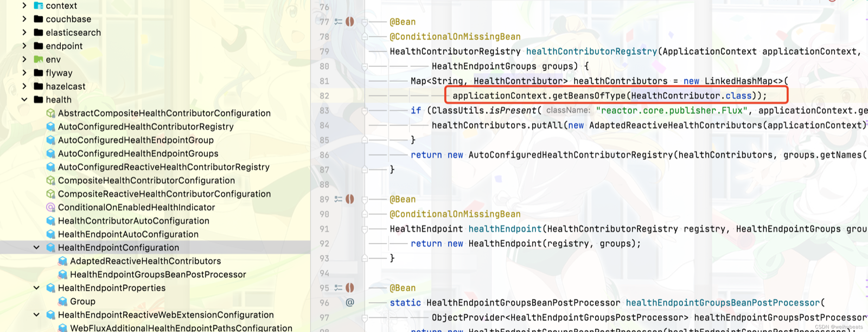Click the env folder icon
The width and height of the screenshot is (868, 332).
coord(39,59)
